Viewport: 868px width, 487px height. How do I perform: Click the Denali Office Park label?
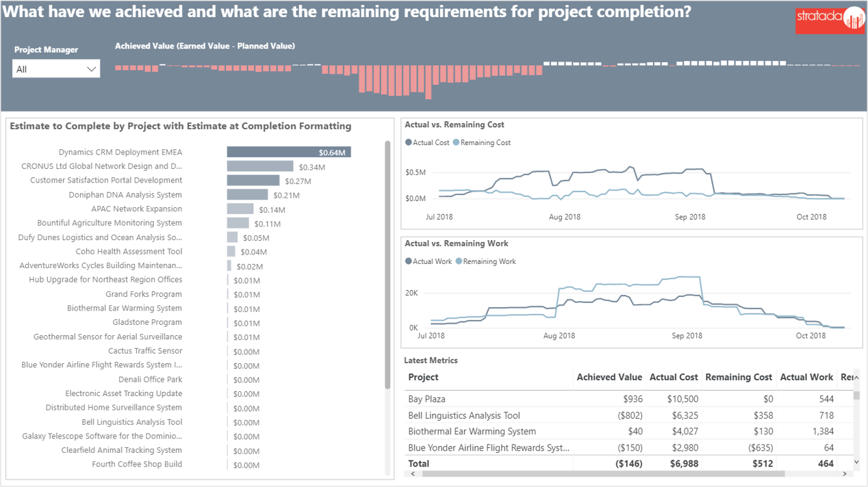coord(151,380)
